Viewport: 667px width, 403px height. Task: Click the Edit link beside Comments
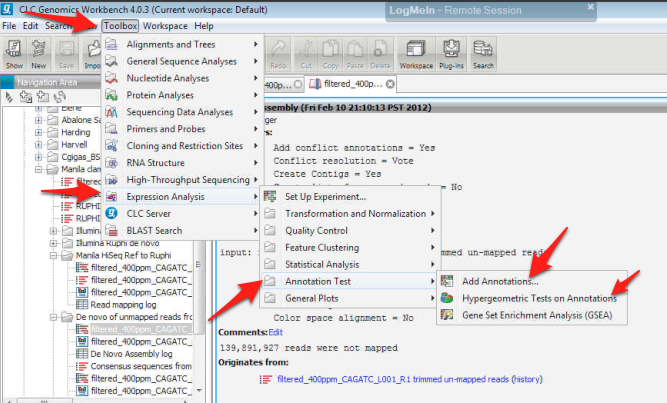(276, 331)
